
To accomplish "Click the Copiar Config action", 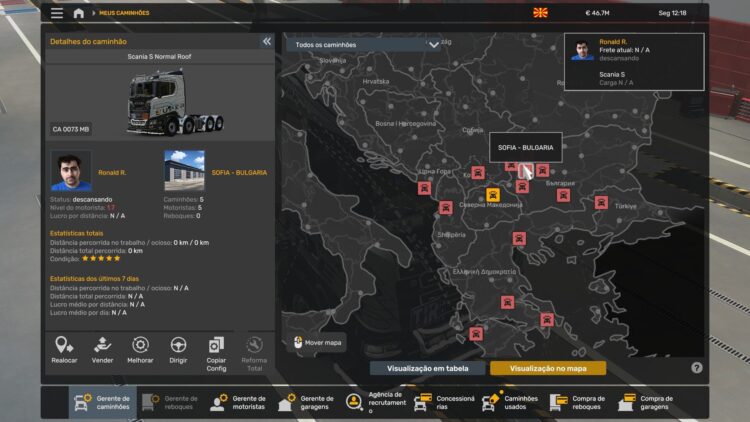I will tap(216, 355).
